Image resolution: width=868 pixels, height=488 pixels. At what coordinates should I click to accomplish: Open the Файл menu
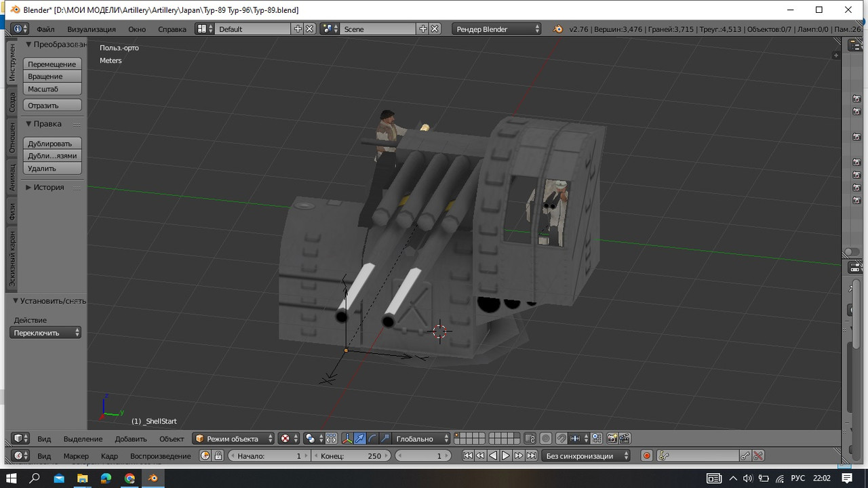45,29
